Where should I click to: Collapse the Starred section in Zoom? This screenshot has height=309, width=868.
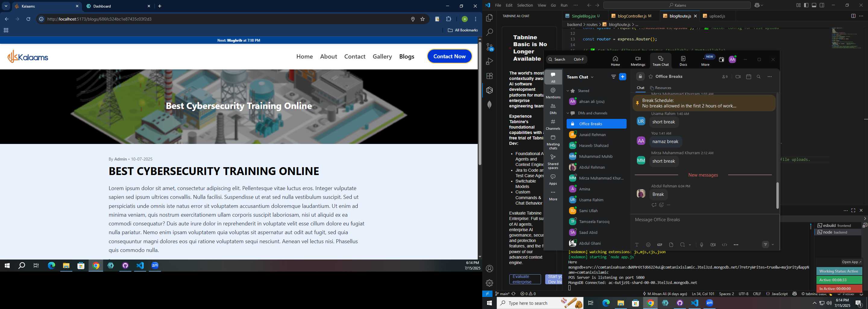coord(568,91)
